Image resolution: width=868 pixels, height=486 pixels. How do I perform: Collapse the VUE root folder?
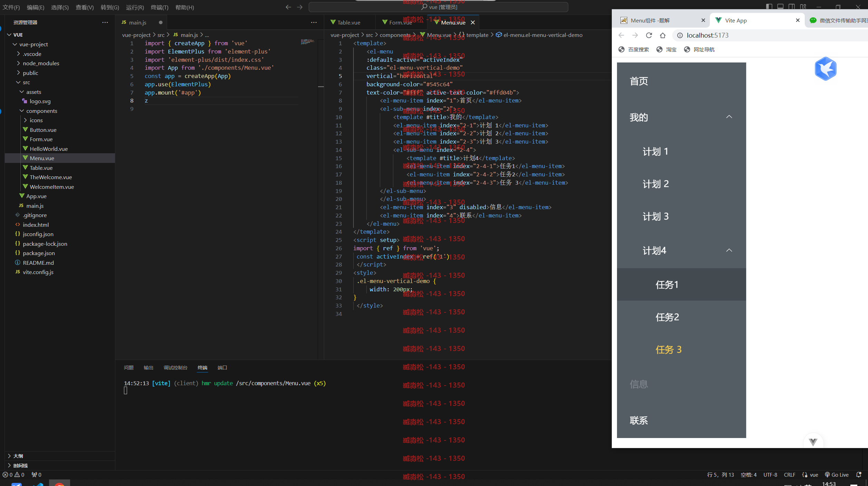(x=9, y=35)
